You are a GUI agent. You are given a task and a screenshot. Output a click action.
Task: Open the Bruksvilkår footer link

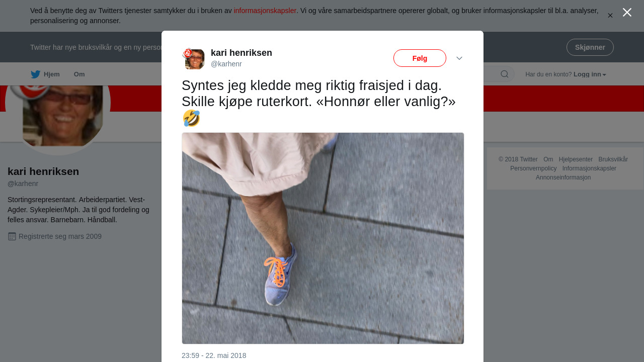click(x=613, y=159)
